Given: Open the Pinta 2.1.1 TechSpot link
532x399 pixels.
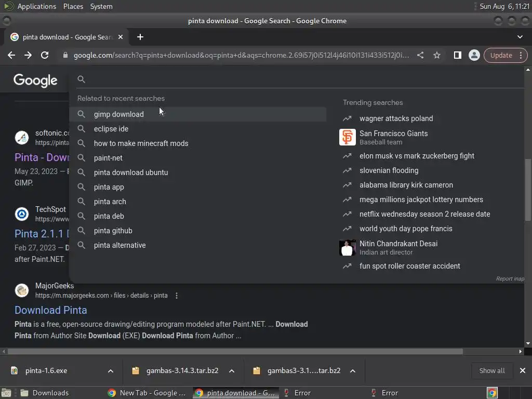Looking at the screenshot, I should click(42, 234).
